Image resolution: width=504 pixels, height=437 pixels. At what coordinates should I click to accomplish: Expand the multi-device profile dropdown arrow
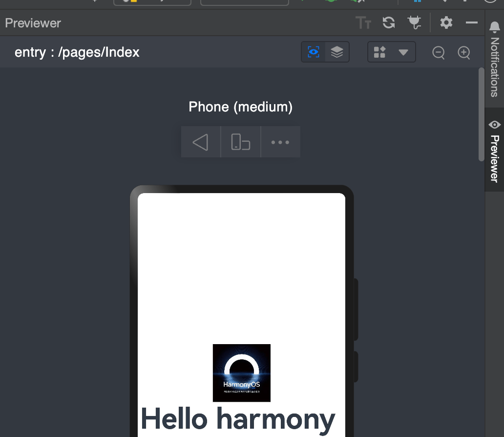(403, 52)
